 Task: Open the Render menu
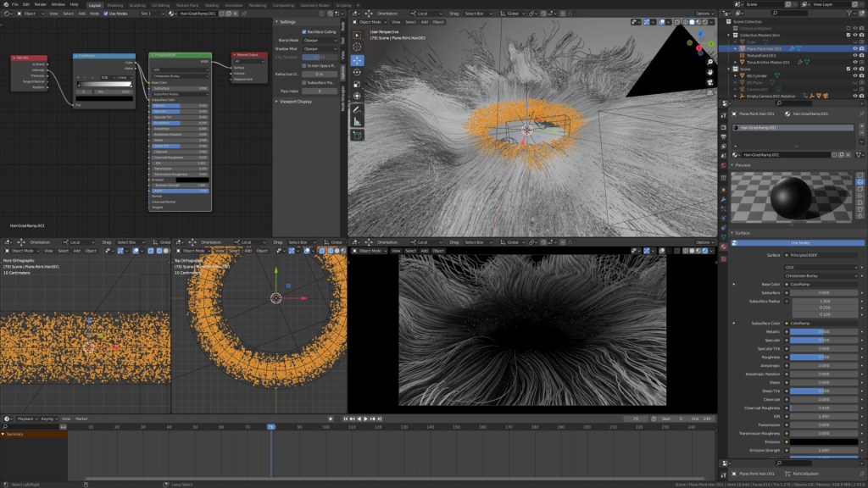(x=40, y=4)
